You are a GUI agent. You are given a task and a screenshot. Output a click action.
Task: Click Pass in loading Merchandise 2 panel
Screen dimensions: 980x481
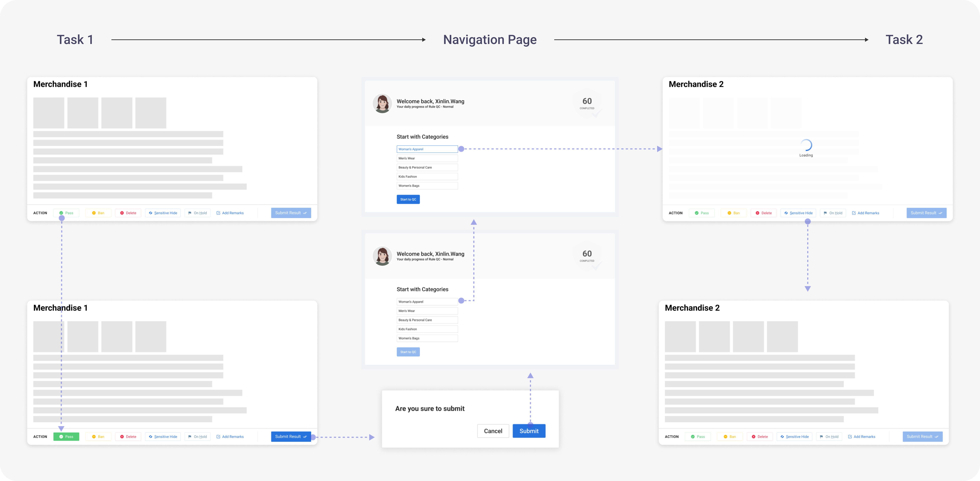click(x=702, y=213)
